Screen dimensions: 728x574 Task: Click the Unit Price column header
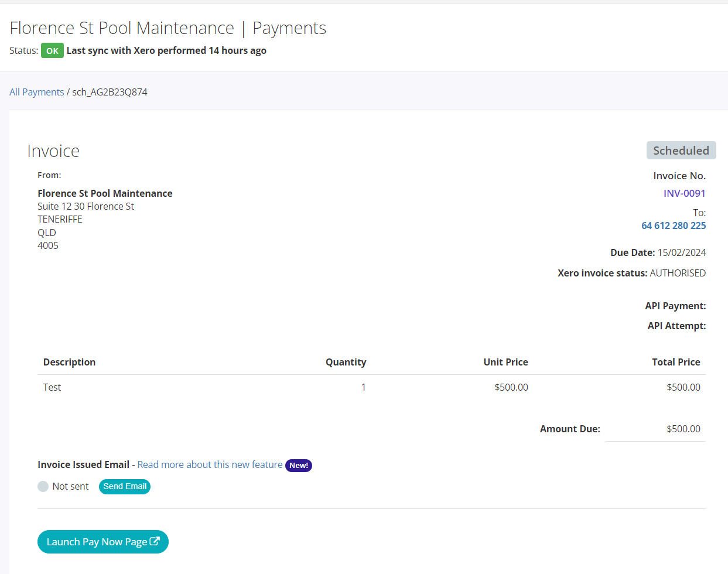(x=505, y=362)
